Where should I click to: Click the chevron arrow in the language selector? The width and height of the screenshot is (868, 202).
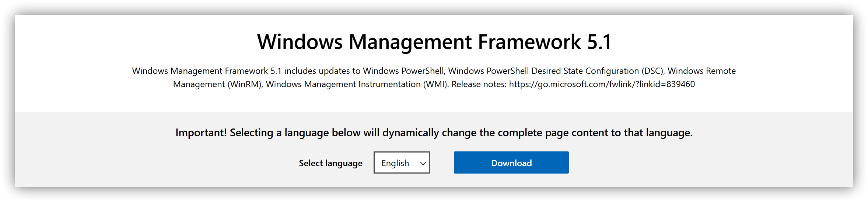tap(423, 163)
